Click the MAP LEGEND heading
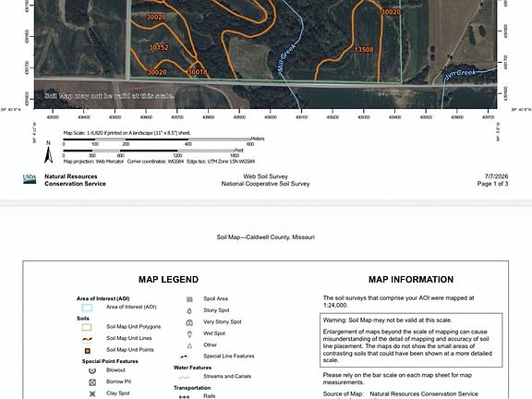 pyautogui.click(x=168, y=280)
